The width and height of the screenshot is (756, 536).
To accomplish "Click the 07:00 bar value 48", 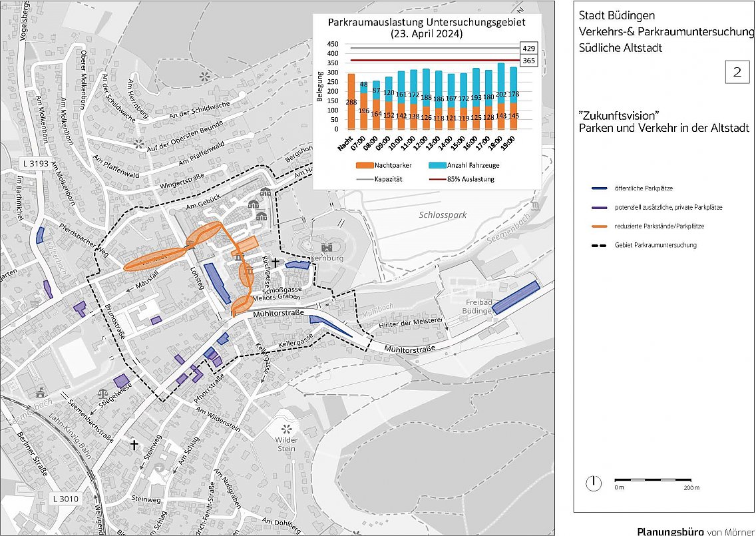I will click(364, 85).
